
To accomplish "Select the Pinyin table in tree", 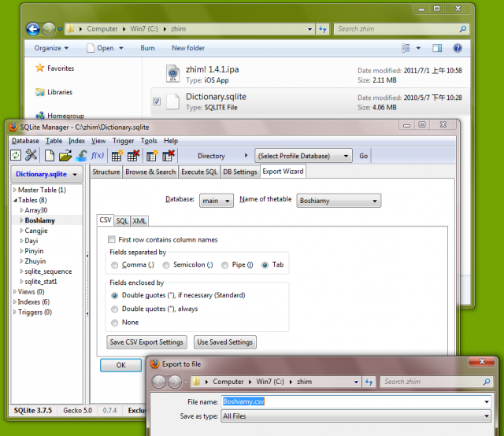I will [x=34, y=251].
